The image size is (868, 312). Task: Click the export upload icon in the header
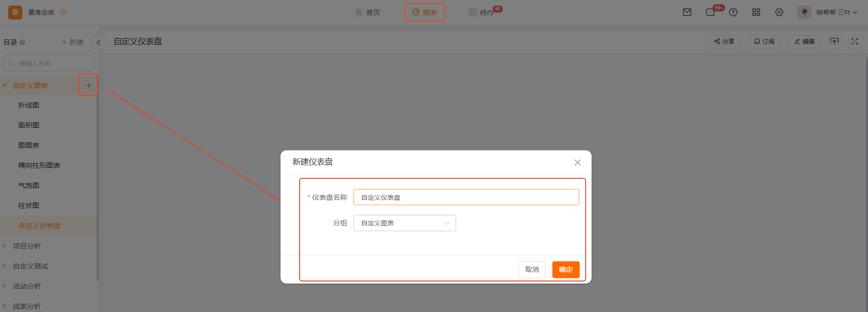click(834, 42)
